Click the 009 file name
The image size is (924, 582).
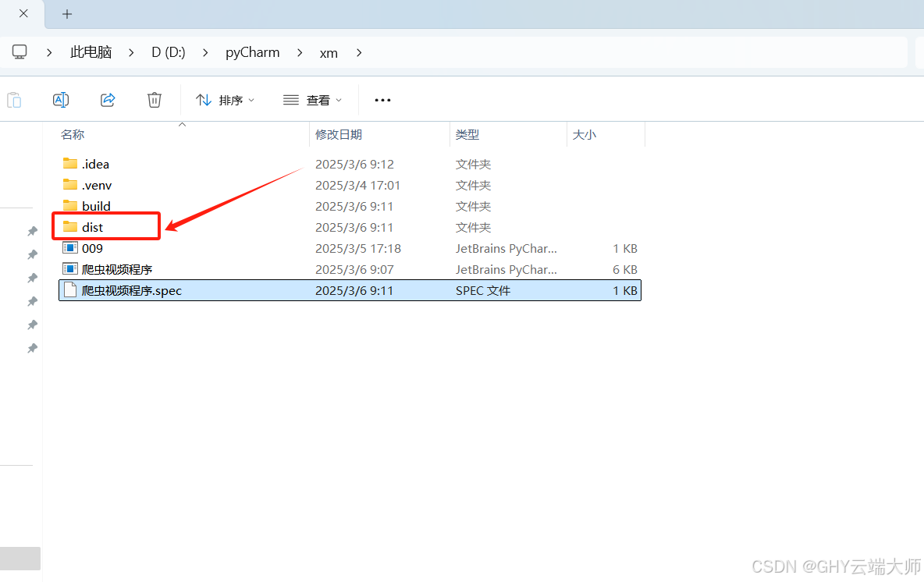93,249
